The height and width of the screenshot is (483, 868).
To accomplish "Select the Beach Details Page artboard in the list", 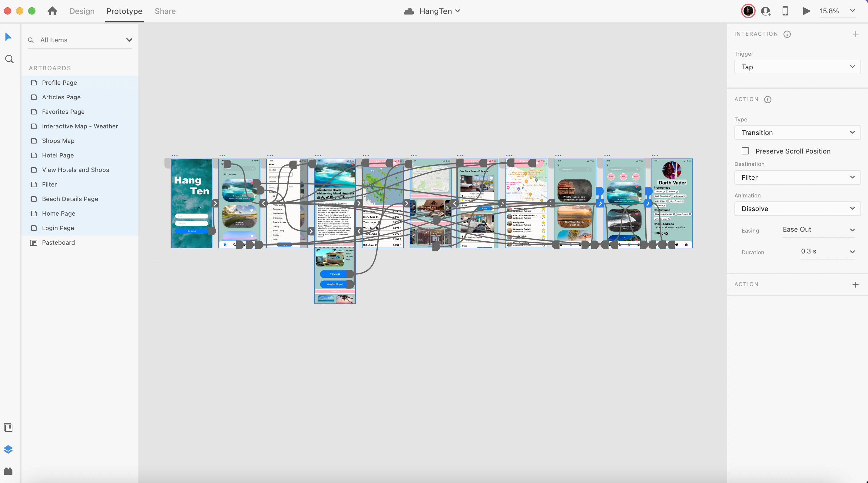I will click(x=70, y=199).
